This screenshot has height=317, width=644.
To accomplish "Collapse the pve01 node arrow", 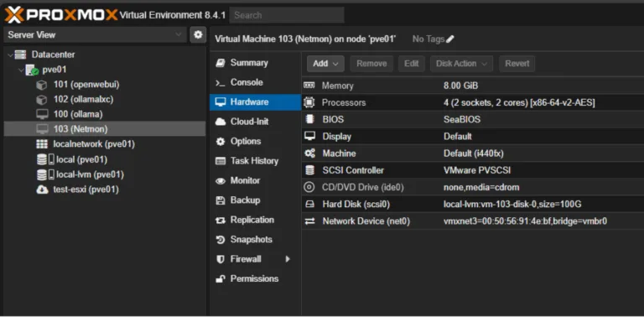I will tap(21, 70).
